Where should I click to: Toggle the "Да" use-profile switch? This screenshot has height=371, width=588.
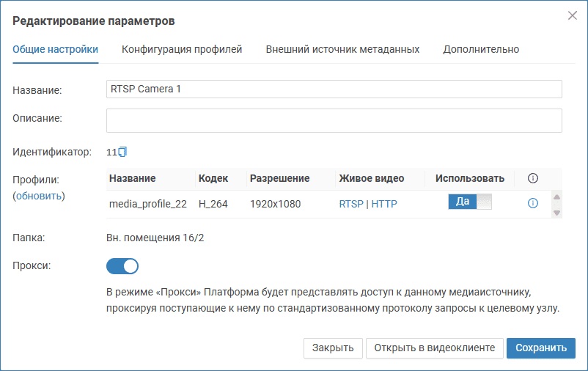point(469,202)
